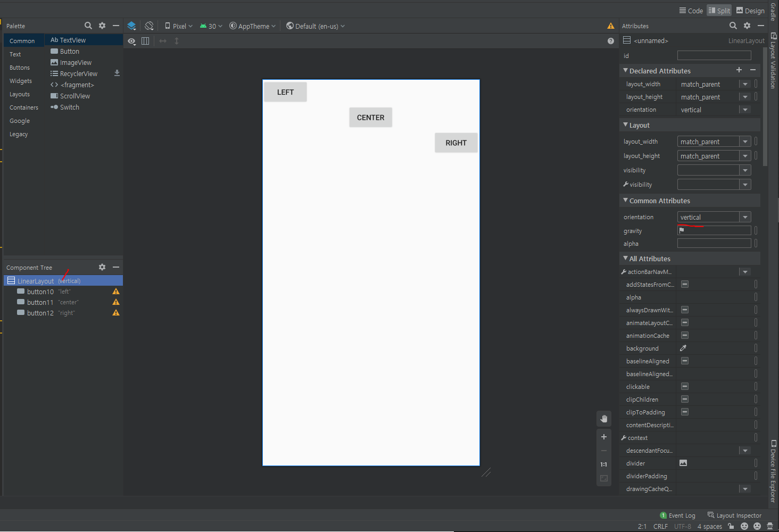Open Attributes panel settings gear
Image resolution: width=779 pixels, height=532 pixels.
coord(747,26)
